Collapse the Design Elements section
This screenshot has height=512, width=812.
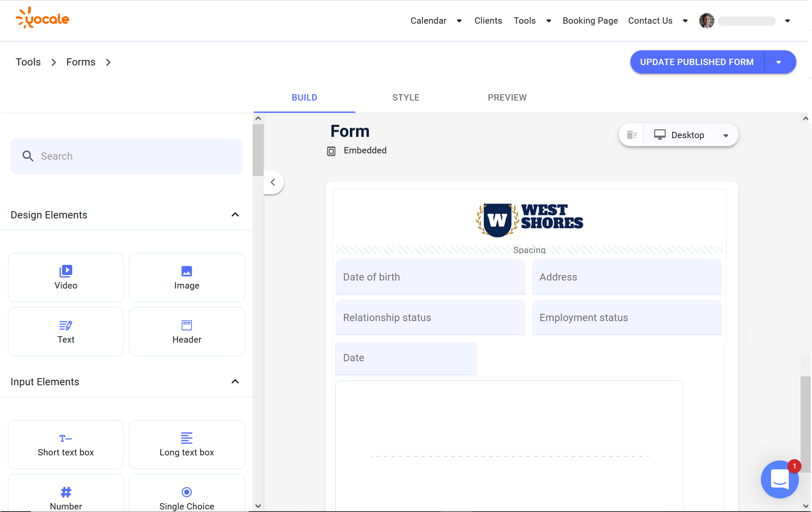coord(235,215)
